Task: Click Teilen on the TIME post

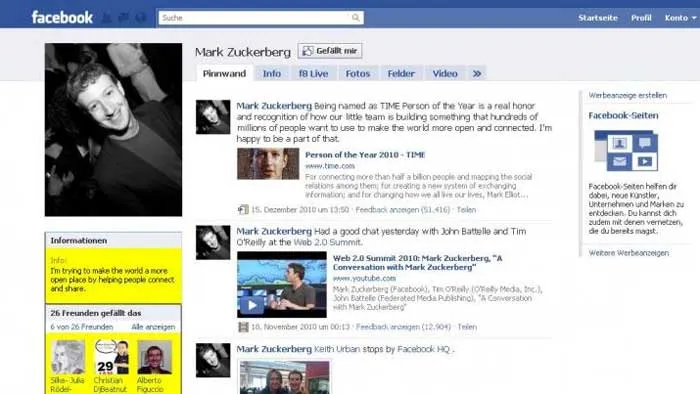Action: pyautogui.click(x=466, y=210)
